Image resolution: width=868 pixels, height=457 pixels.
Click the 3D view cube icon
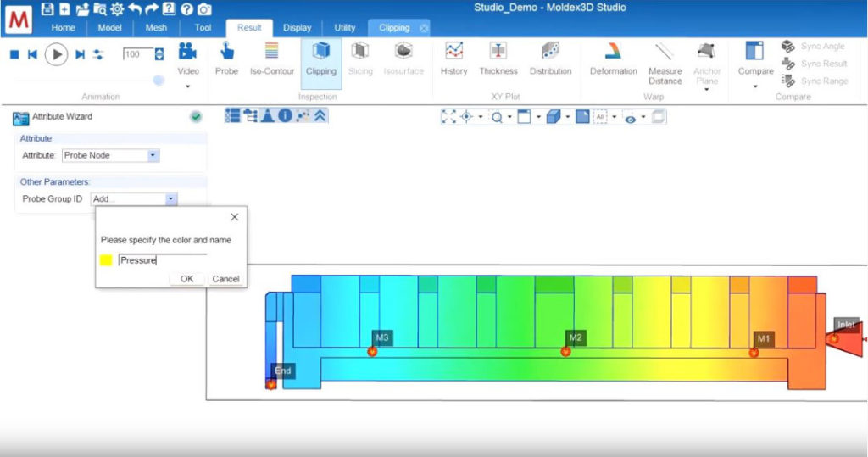[553, 117]
